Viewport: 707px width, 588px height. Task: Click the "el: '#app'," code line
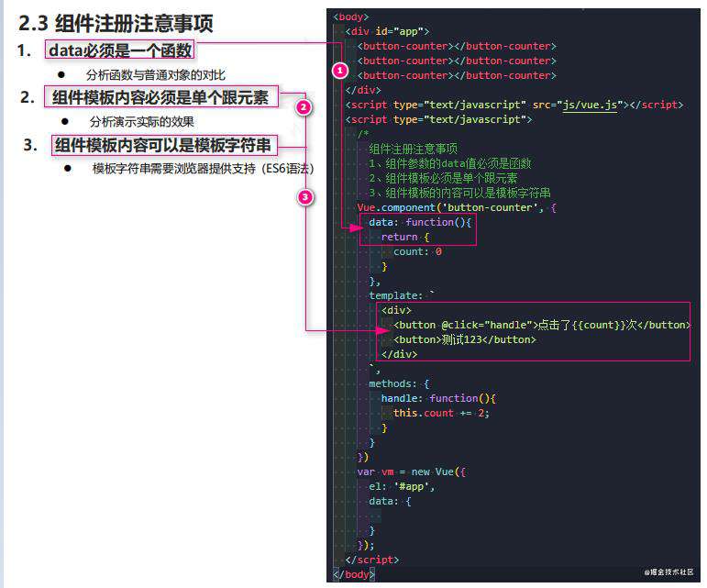pyautogui.click(x=402, y=486)
